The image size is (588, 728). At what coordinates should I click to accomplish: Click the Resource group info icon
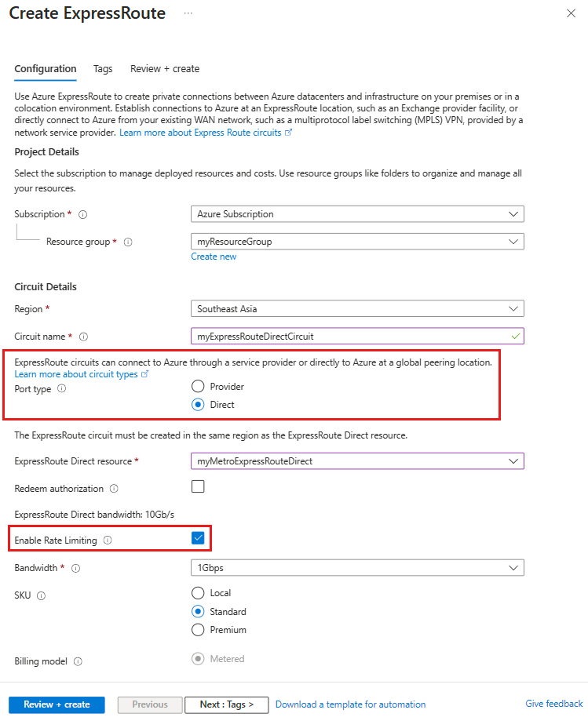[128, 242]
